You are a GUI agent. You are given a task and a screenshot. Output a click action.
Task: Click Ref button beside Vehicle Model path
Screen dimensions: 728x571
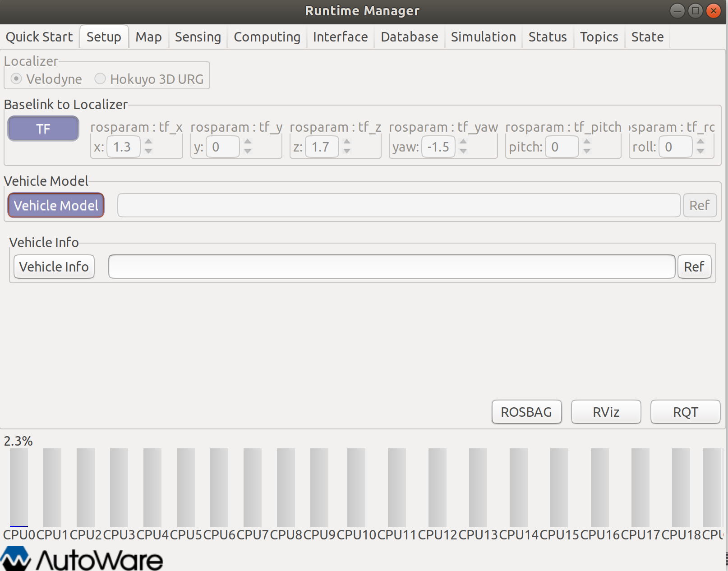pos(700,206)
